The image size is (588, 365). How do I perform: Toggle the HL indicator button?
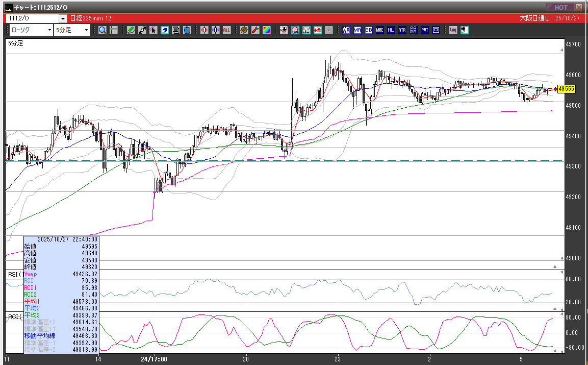pyautogui.click(x=391, y=30)
